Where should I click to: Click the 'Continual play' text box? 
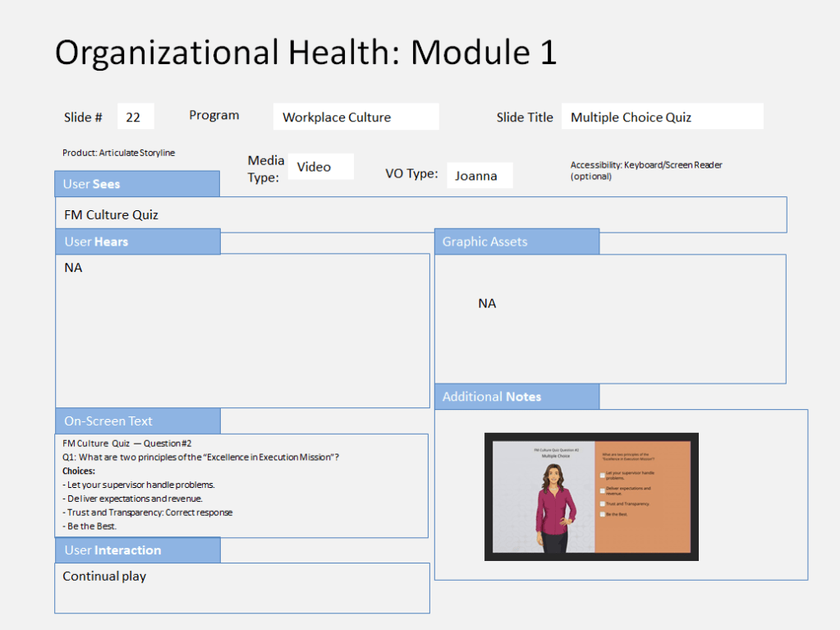pyautogui.click(x=241, y=587)
